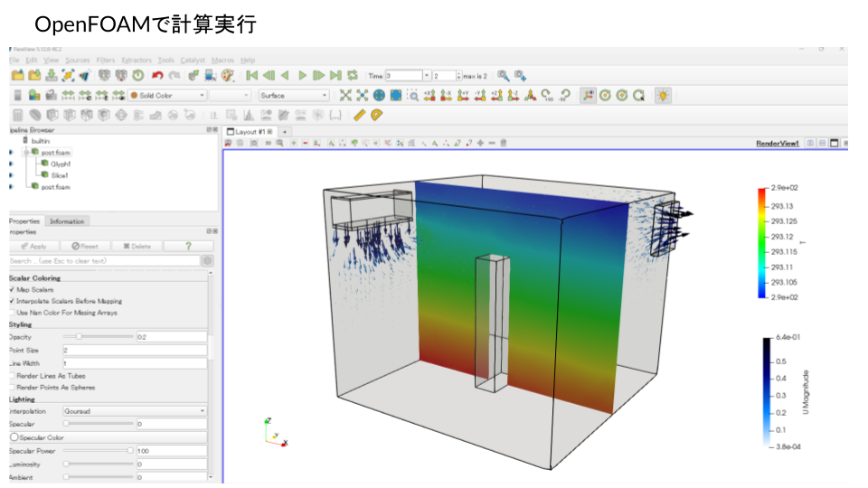The height and width of the screenshot is (488, 868).
Task: Open the File menu
Action: pos(14,60)
